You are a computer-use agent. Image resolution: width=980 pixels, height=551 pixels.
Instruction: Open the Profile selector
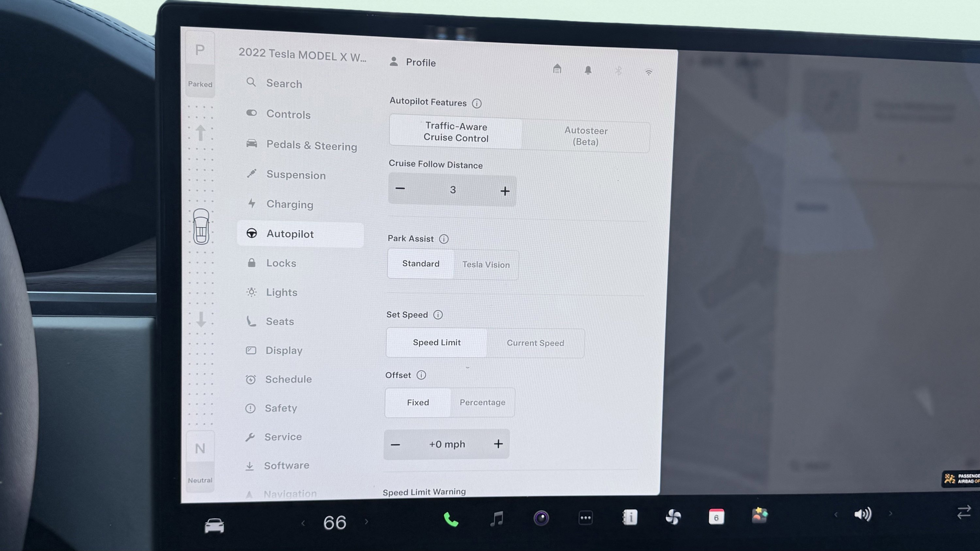click(x=413, y=62)
